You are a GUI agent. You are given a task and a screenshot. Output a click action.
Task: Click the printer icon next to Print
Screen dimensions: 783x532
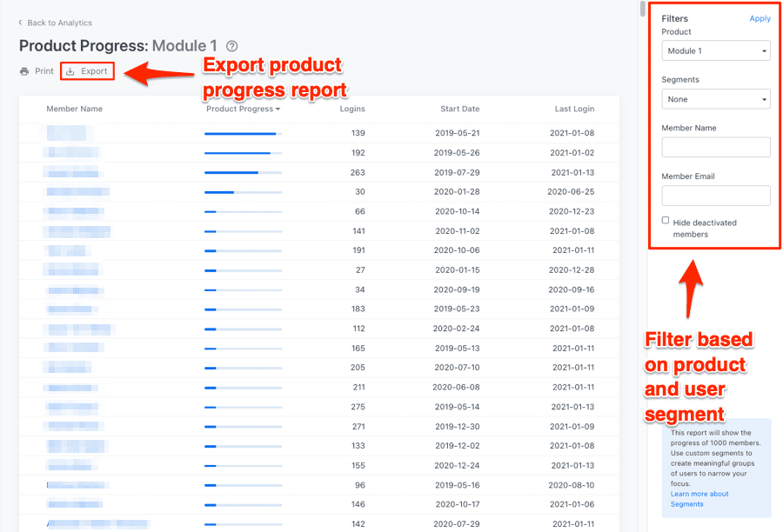tap(24, 71)
